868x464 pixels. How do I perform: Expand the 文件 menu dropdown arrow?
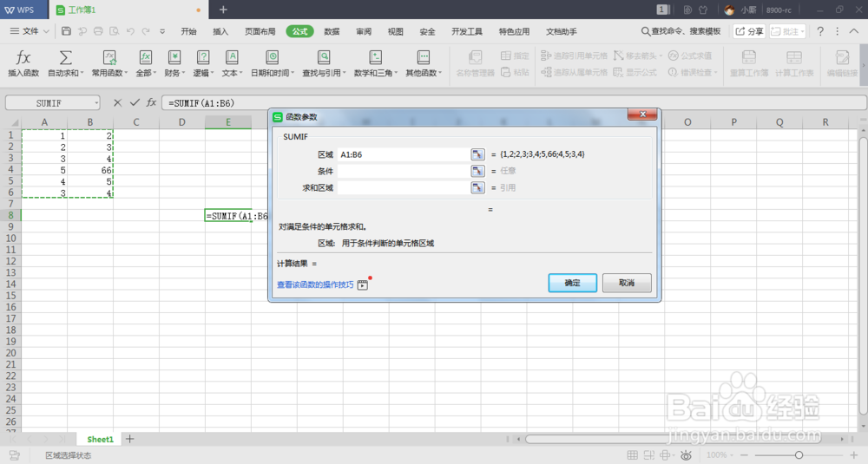click(47, 31)
